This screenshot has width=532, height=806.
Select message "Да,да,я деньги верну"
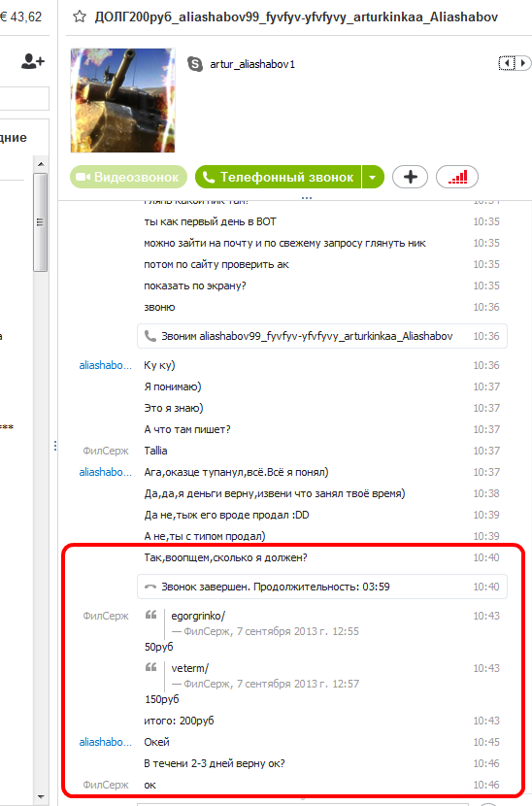275,494
